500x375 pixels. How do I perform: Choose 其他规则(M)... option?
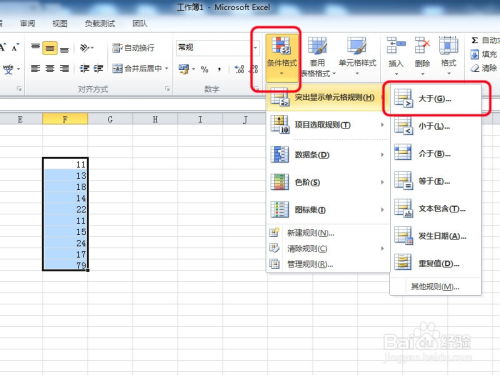[436, 286]
